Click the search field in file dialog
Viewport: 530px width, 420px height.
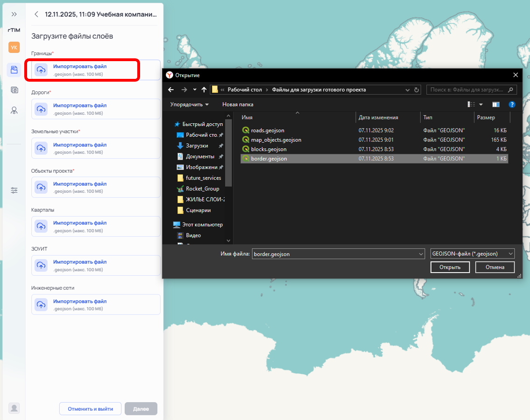[467, 90]
